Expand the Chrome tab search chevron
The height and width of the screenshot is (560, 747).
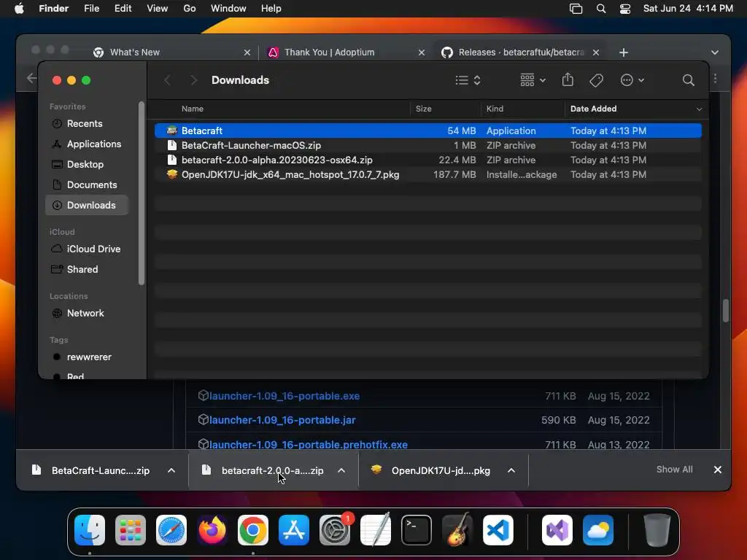(x=714, y=52)
